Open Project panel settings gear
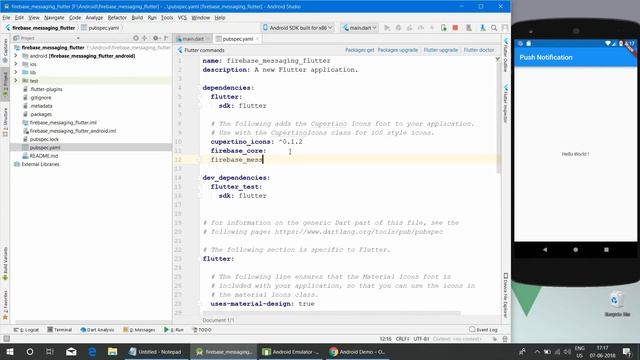This screenshot has height=360, width=640. coord(156,38)
